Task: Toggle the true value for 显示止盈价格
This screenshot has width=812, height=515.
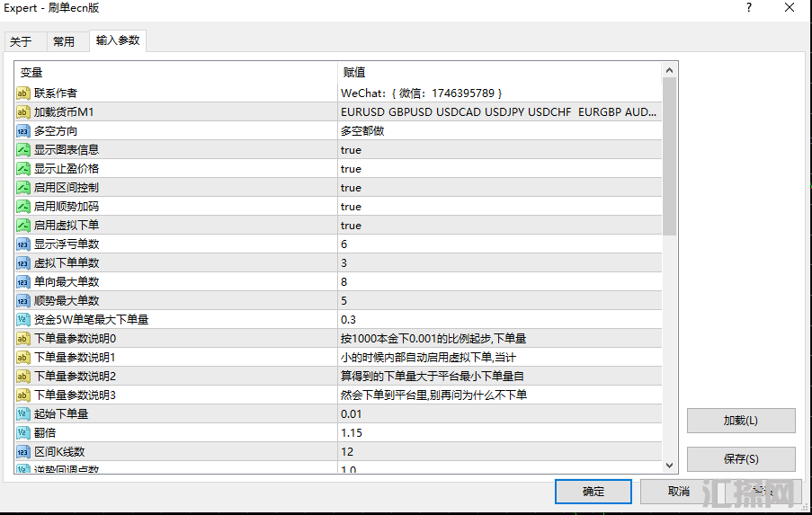Action: pos(351,169)
